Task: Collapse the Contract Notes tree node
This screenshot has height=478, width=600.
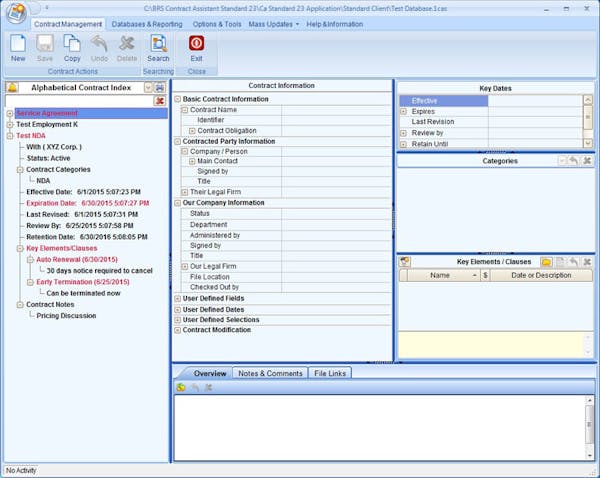Action: click(x=20, y=305)
